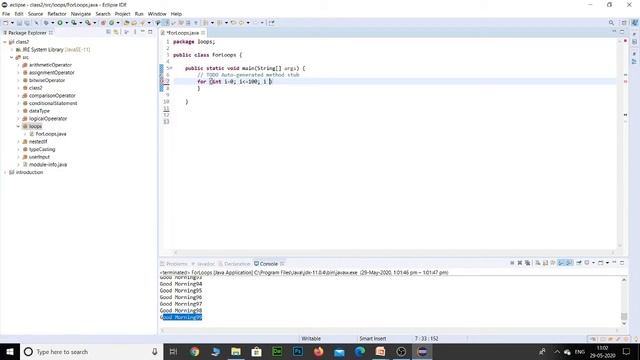Screen dimensions: 640x360
Task: Open the Navigate menu
Action: click(81, 14)
